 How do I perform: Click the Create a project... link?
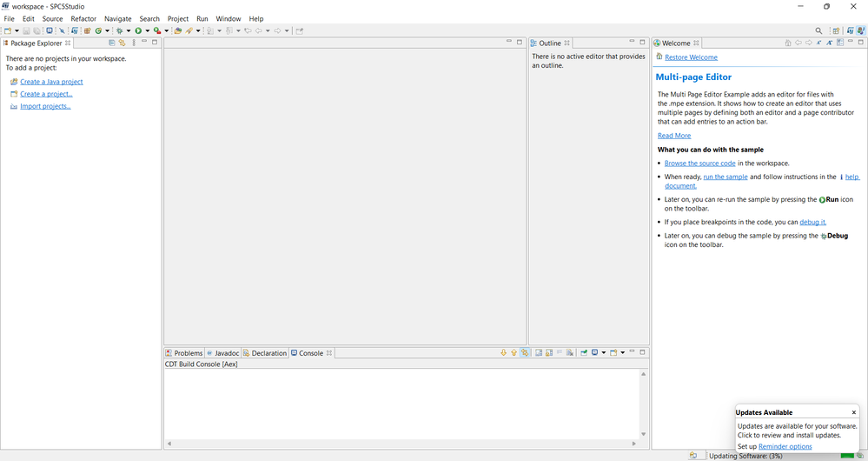(x=47, y=94)
